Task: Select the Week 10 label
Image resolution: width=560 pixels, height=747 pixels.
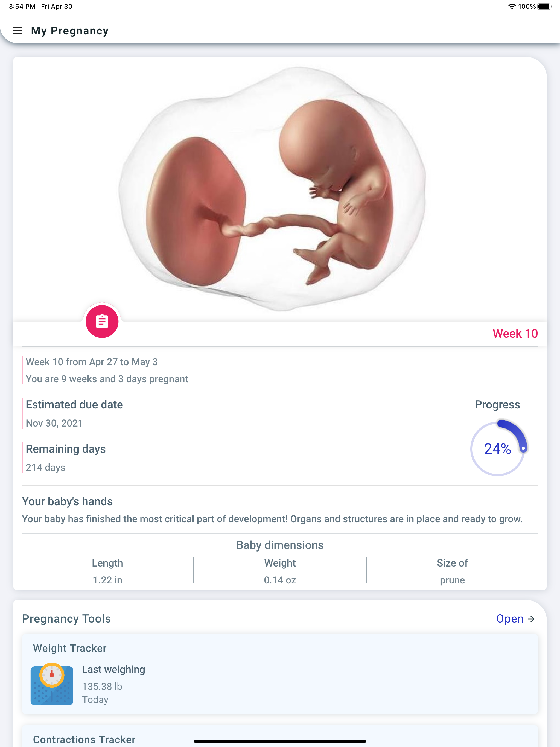Action: [515, 333]
